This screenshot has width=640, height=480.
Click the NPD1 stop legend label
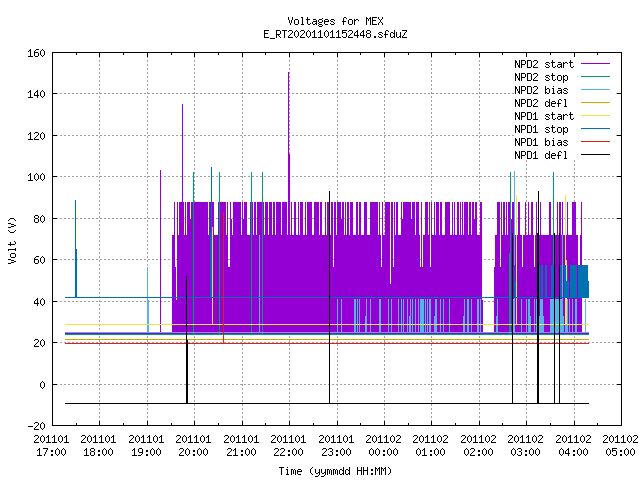541,129
